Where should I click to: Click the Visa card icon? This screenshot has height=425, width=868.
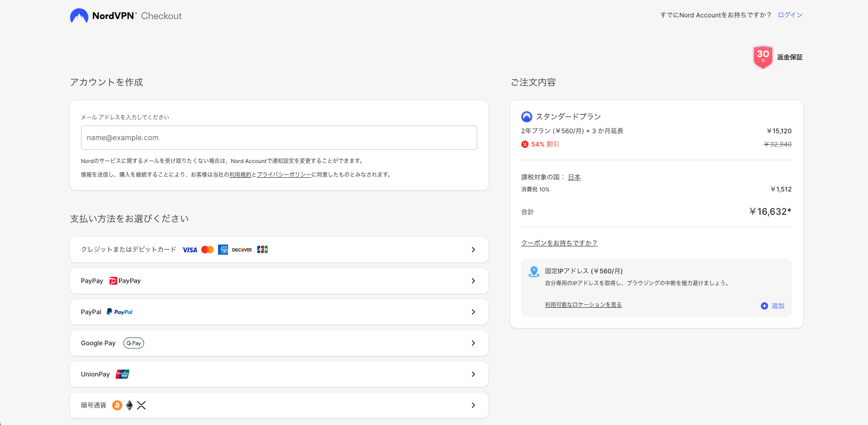pyautogui.click(x=190, y=250)
